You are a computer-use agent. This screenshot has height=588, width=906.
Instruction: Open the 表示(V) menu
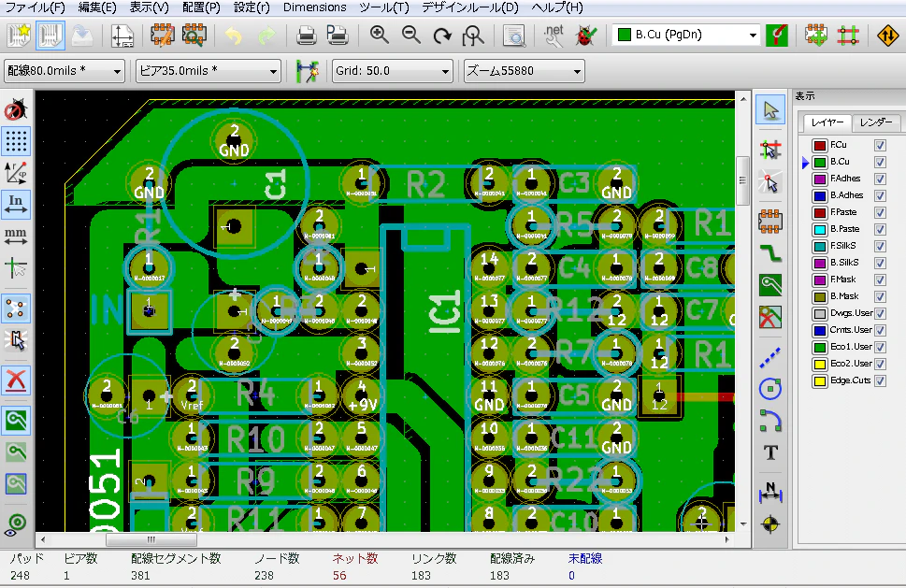coord(149,7)
